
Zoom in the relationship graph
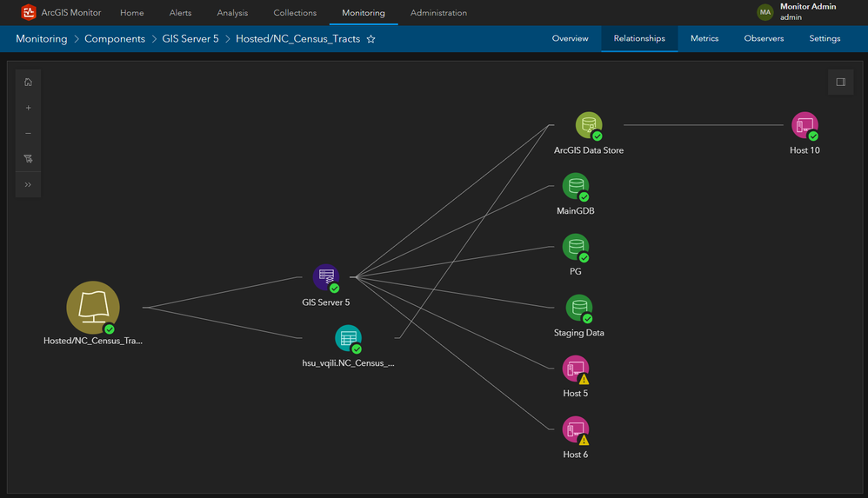(x=28, y=108)
